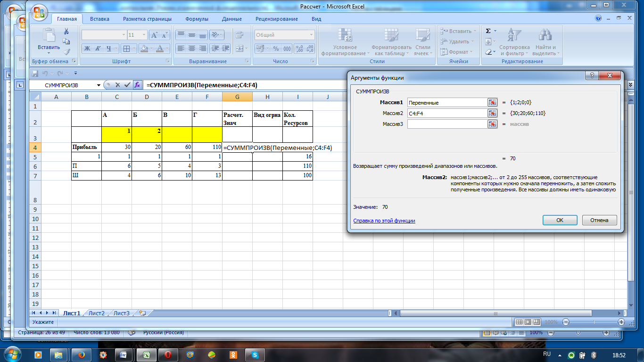Click the percent style icon
The width and height of the screenshot is (644, 362).
(x=276, y=49)
